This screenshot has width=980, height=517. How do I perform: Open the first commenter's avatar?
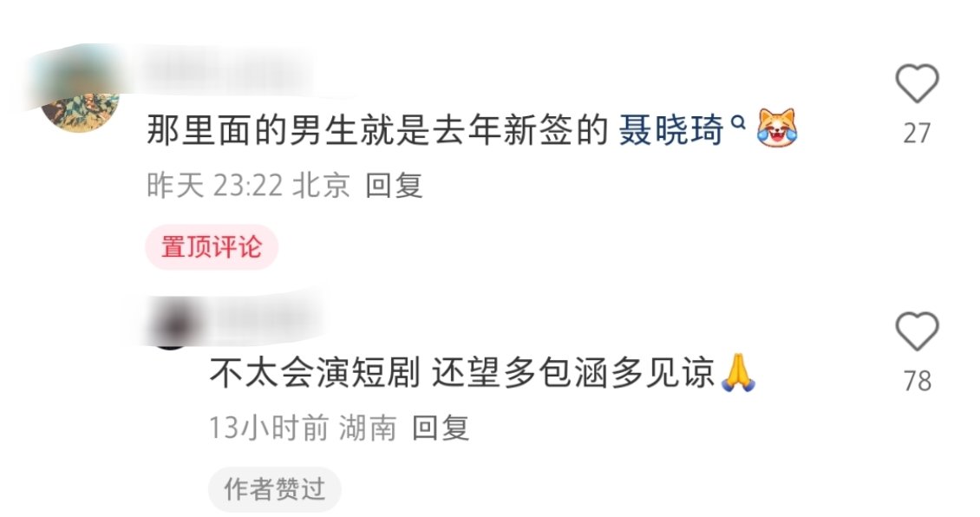click(80, 94)
